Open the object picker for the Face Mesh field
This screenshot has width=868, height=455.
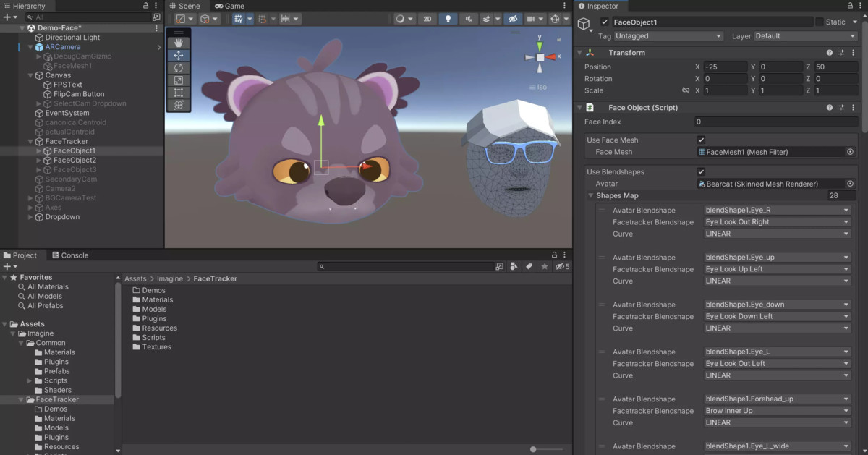(x=850, y=152)
